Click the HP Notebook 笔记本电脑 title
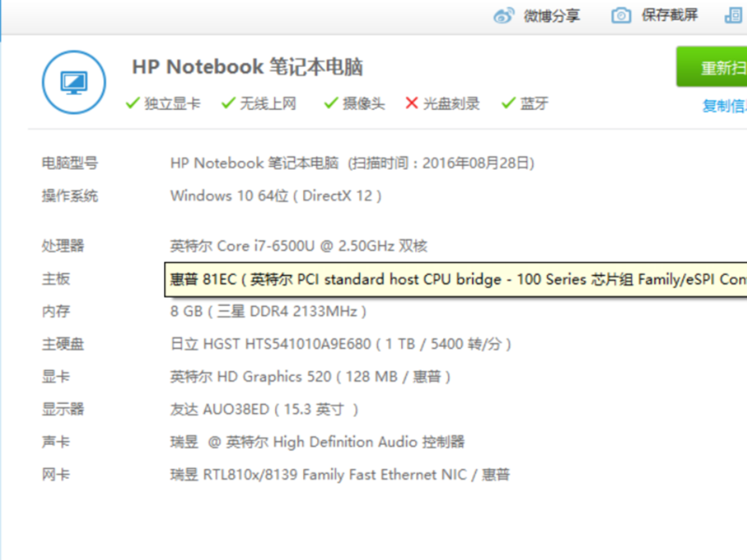 point(247,67)
